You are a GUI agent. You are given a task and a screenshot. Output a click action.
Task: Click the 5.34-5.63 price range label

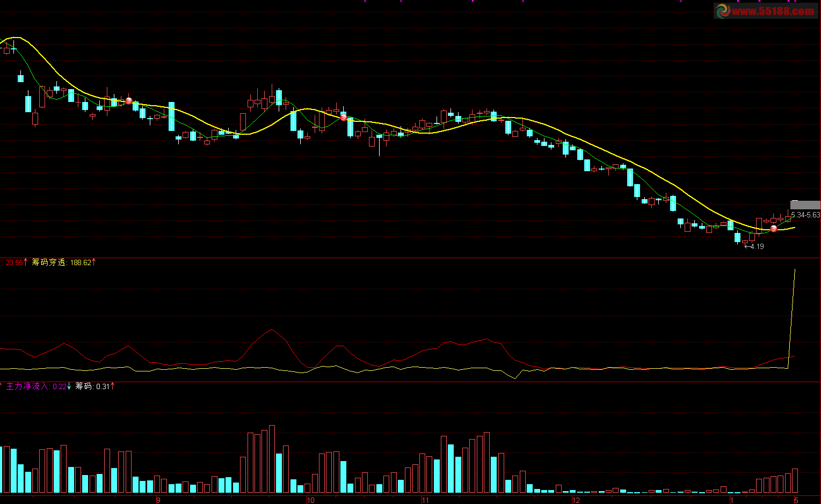(x=805, y=215)
